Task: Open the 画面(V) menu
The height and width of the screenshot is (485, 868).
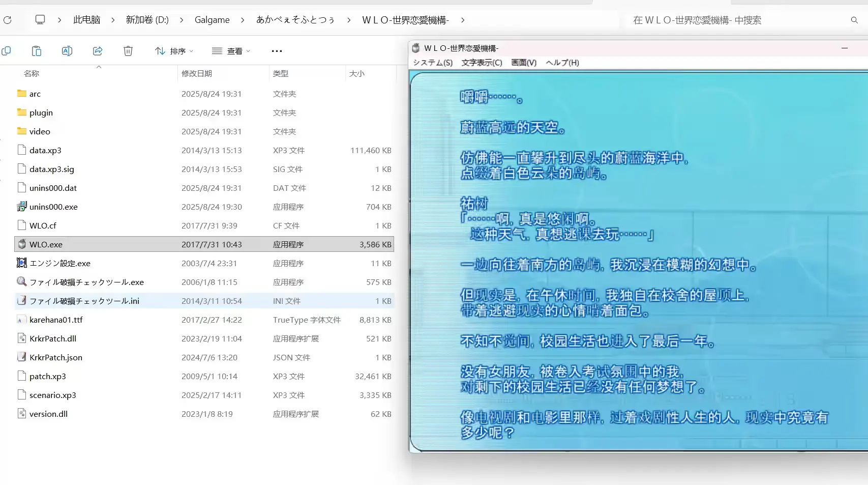Action: tap(524, 63)
